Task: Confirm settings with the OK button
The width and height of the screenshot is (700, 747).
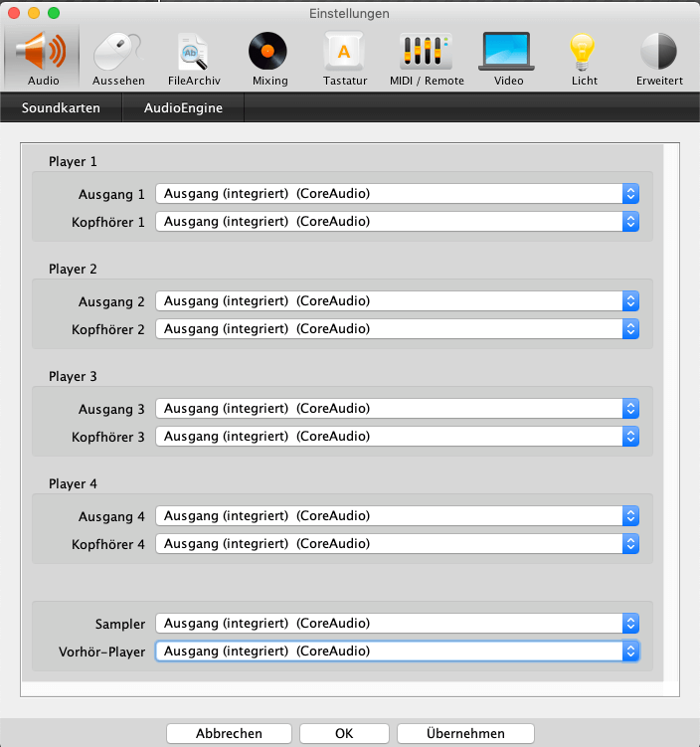Action: (344, 733)
